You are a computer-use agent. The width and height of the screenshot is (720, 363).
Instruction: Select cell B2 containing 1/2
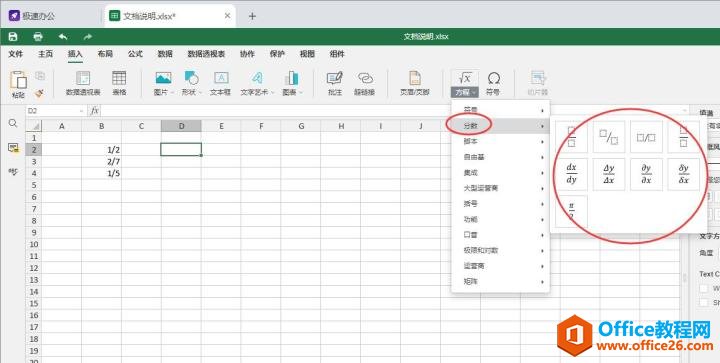point(101,150)
